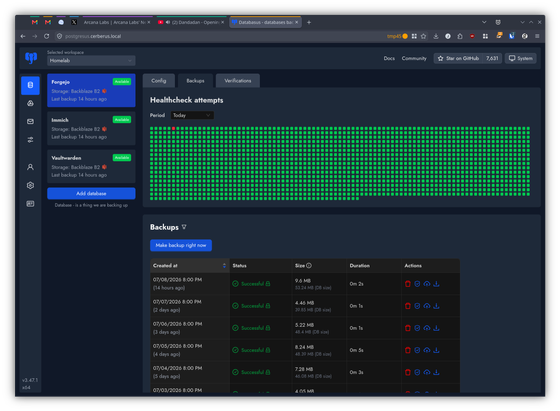The width and height of the screenshot is (560, 411).
Task: Open the browser downloads icon
Action: pyautogui.click(x=436, y=36)
